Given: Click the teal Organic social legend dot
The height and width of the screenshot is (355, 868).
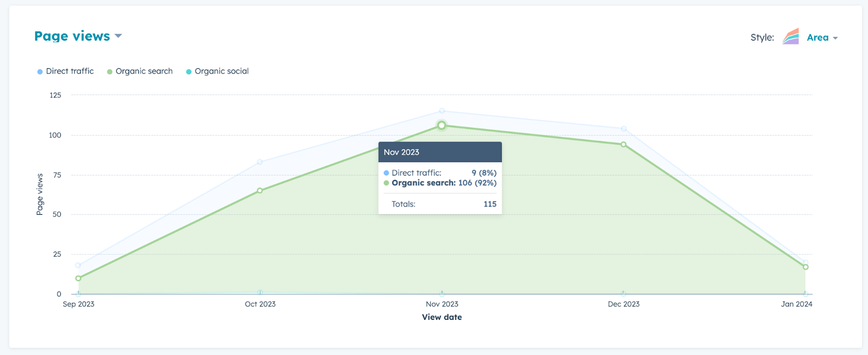Looking at the screenshot, I should pos(188,71).
